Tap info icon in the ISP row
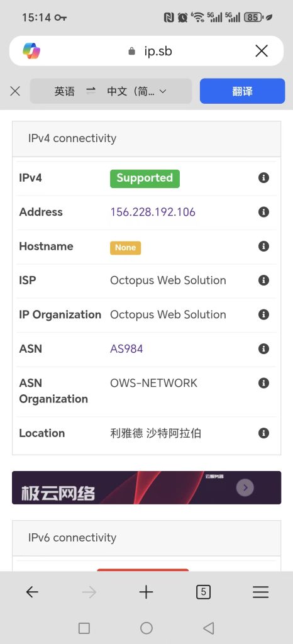The image size is (293, 644). (x=263, y=280)
